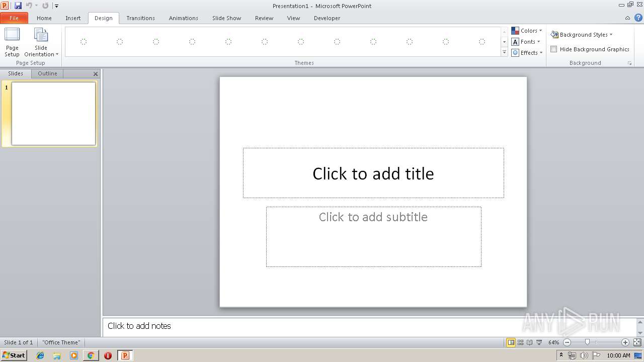Save the presentation using the floppy icon

tap(18, 6)
